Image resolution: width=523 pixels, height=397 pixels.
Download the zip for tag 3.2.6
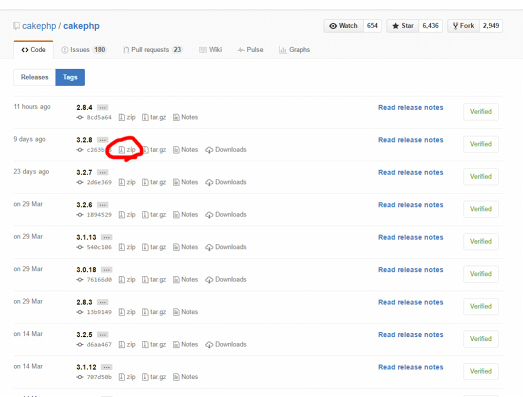pos(127,215)
